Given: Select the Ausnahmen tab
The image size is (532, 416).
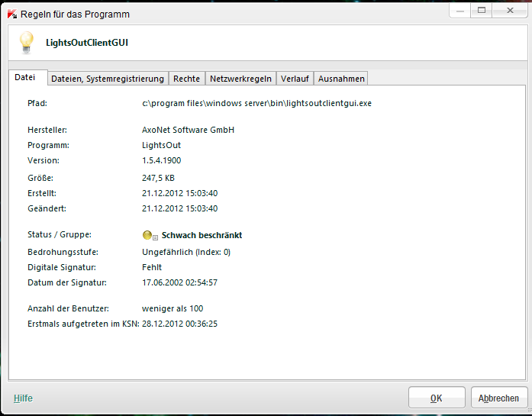Looking at the screenshot, I should [x=341, y=79].
